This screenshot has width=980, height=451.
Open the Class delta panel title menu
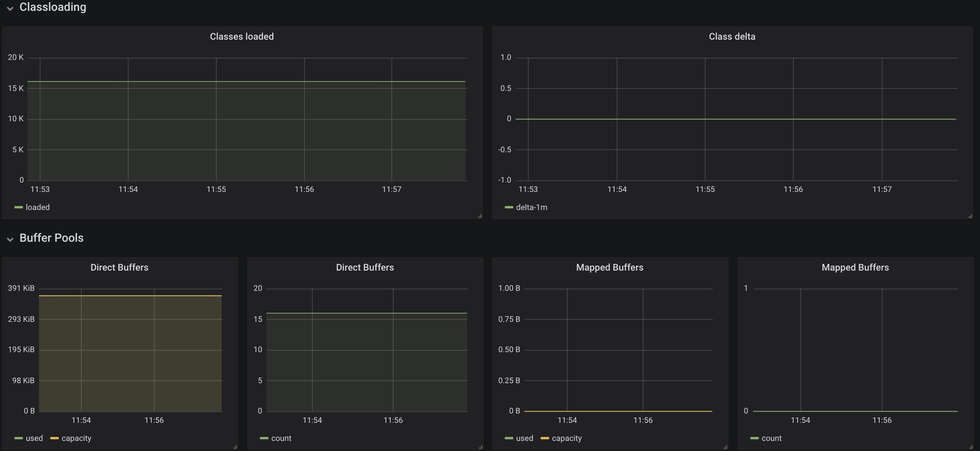[732, 36]
